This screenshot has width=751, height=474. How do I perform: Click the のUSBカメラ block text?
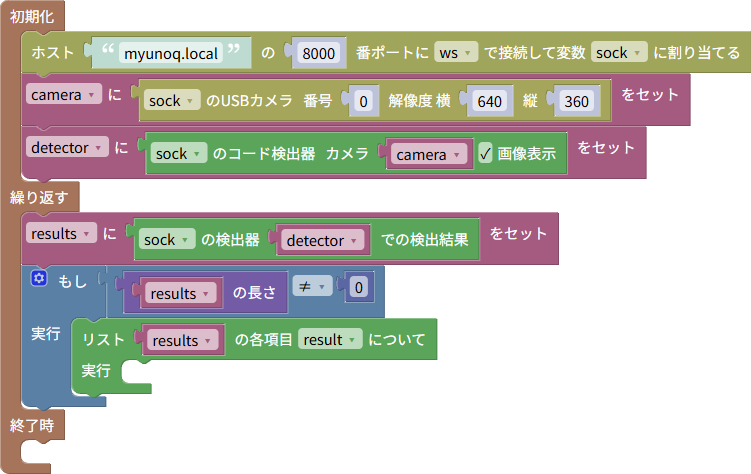coord(249,101)
